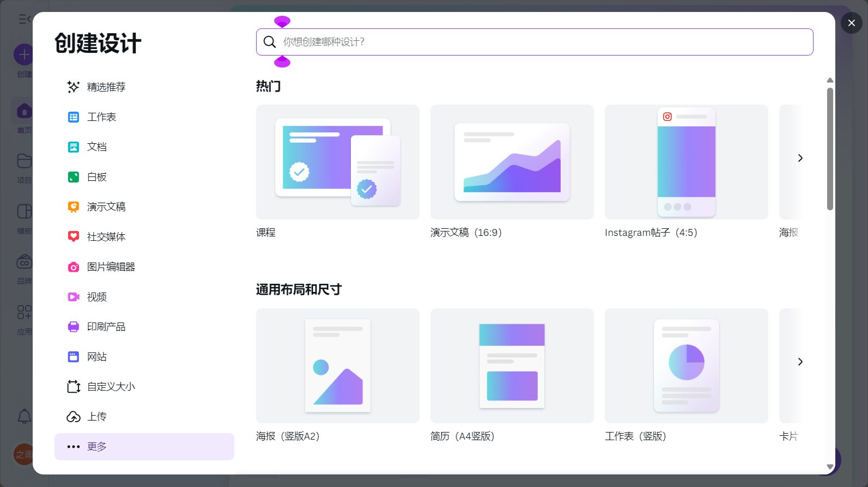The width and height of the screenshot is (868, 487).
Task: Open the brand icon in background sidebar
Action: (x=24, y=262)
